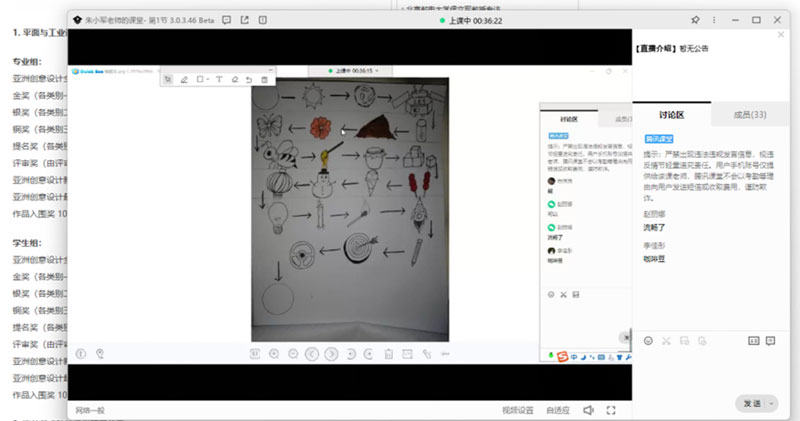Click the trash icon to clear annotations

[x=264, y=79]
